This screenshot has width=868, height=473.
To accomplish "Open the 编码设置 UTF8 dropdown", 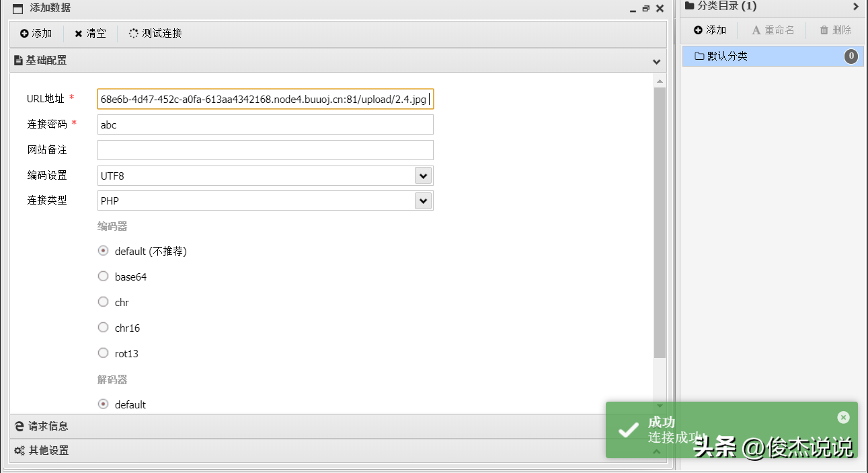I will pos(422,176).
